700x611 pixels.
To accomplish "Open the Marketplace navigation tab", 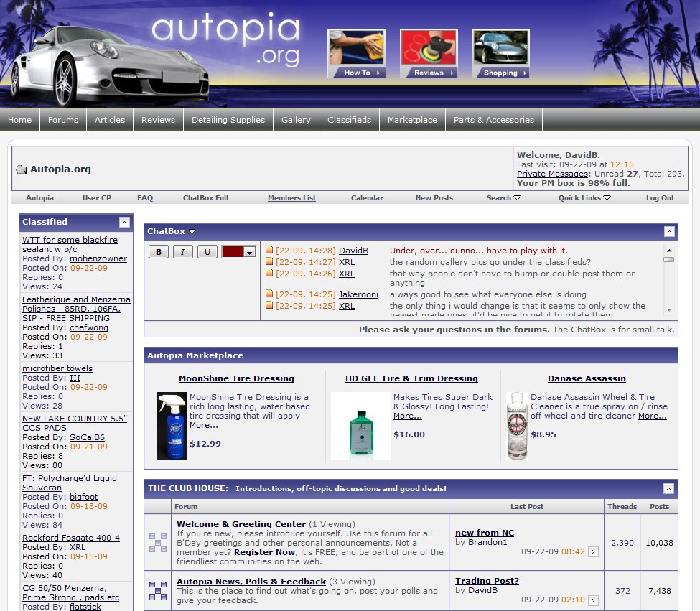I will [413, 120].
